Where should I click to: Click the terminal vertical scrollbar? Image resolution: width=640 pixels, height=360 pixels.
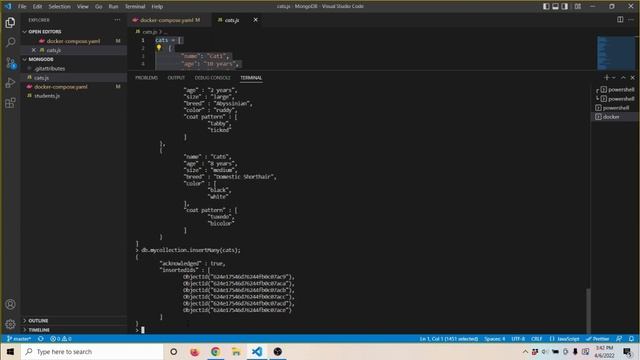point(588,311)
